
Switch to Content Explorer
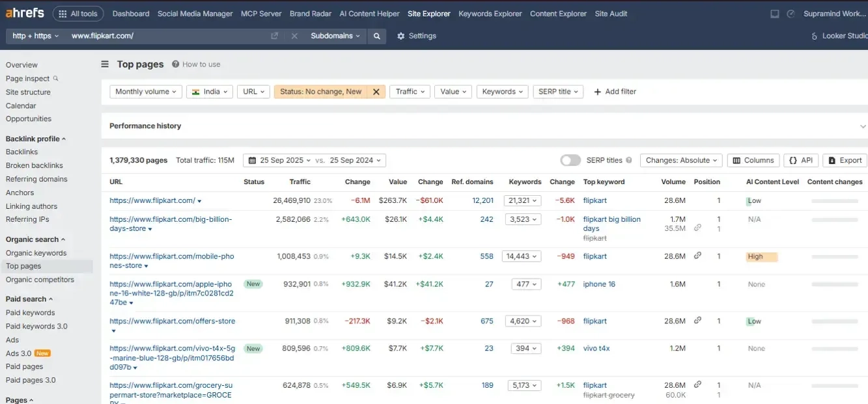(x=558, y=14)
